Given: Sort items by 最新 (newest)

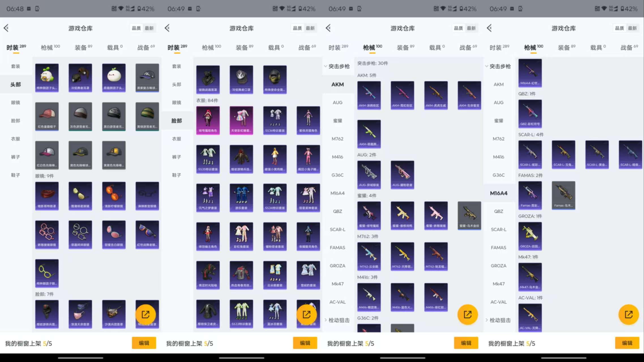Looking at the screenshot, I should tap(150, 28).
